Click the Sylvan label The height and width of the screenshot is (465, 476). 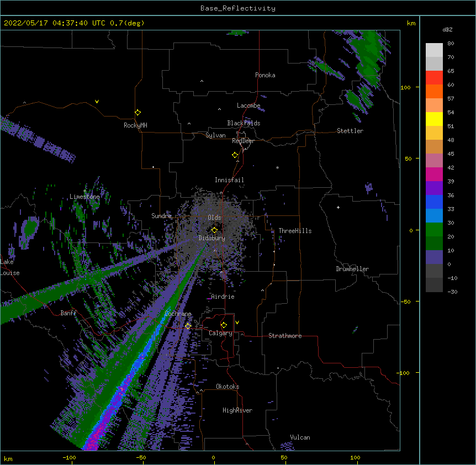tap(215, 135)
